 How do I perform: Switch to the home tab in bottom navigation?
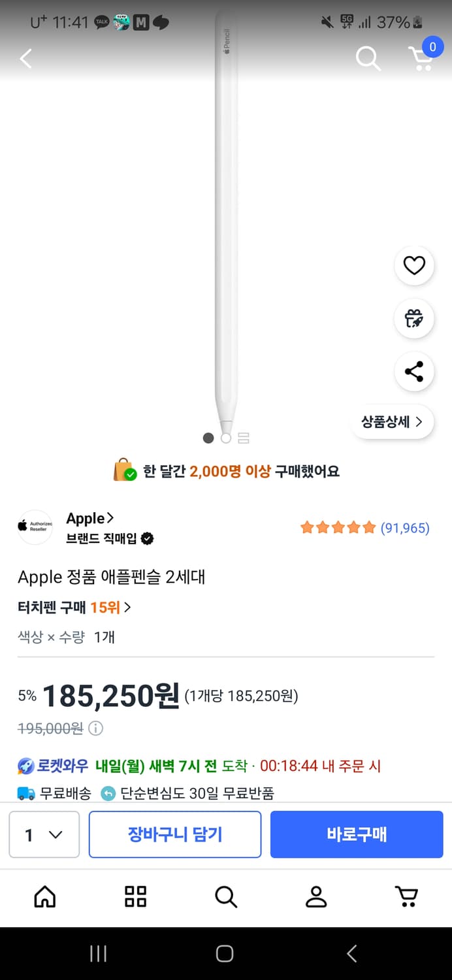click(44, 897)
